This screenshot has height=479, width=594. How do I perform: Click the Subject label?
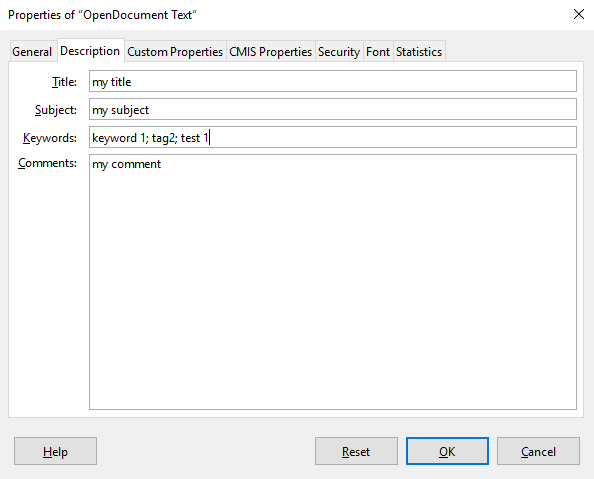[56, 110]
